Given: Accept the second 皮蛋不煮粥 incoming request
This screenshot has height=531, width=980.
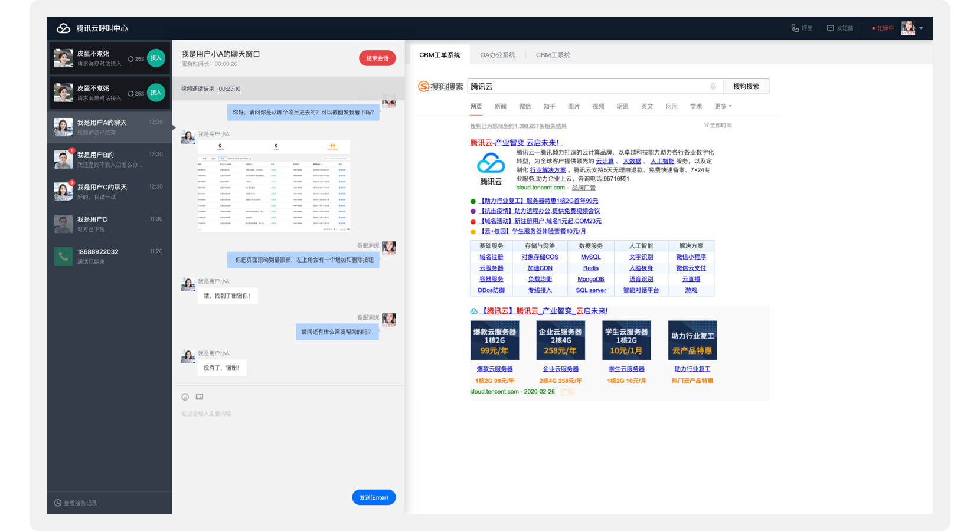Looking at the screenshot, I should [156, 93].
